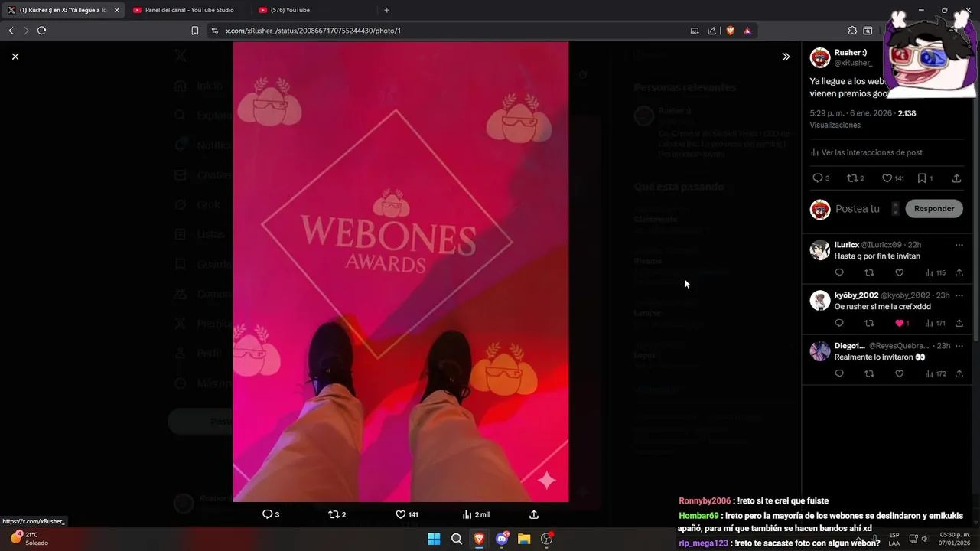Viewport: 980px width, 551px height.
Task: Reply to Diego1's comment
Action: point(839,373)
